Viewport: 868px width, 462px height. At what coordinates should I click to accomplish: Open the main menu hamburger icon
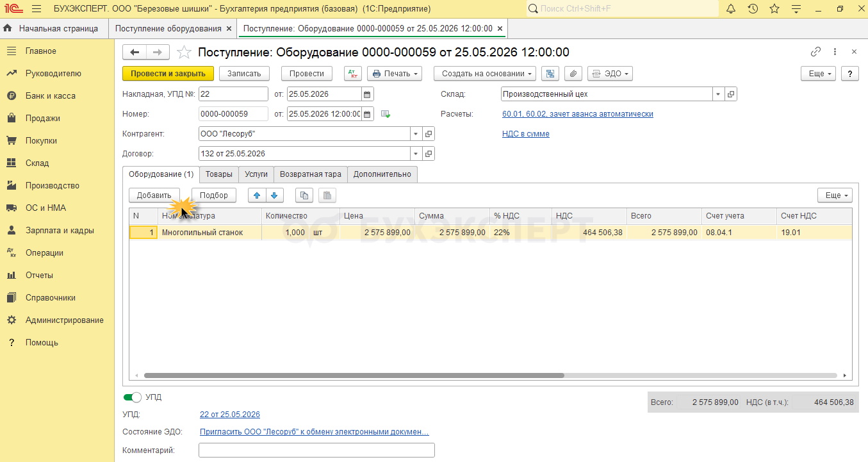point(36,9)
